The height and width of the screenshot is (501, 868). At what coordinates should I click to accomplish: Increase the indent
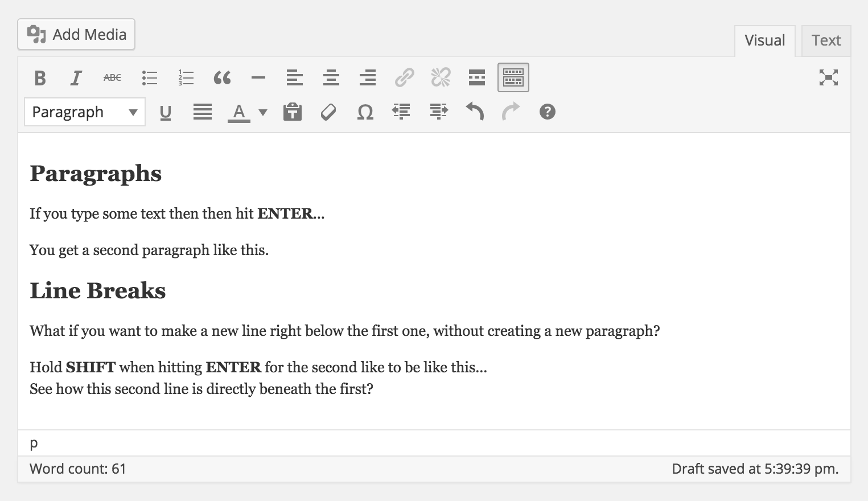pos(438,112)
